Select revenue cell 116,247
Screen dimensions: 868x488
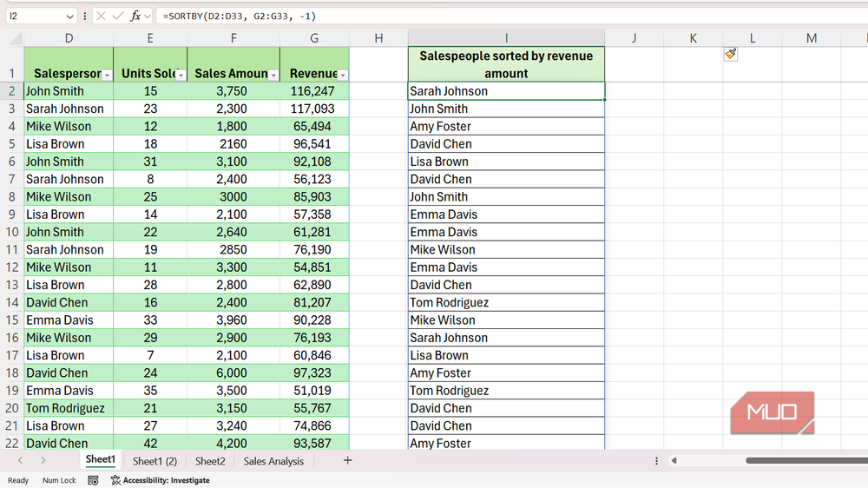click(x=314, y=91)
